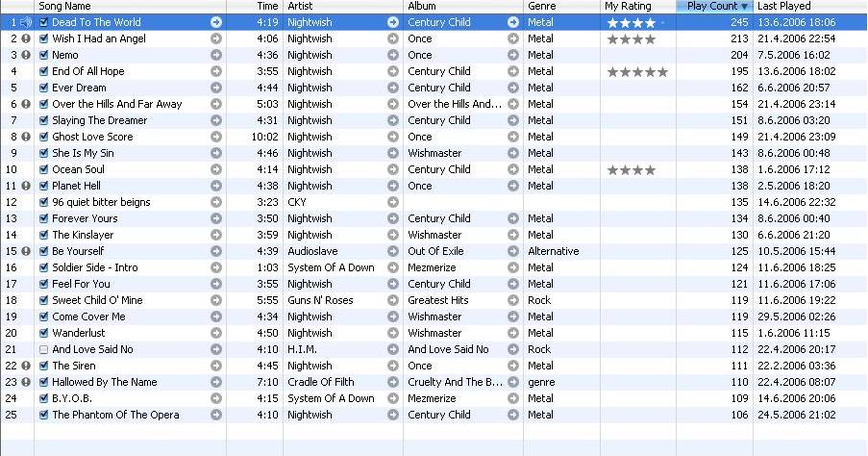The width and height of the screenshot is (868, 456).
Task: Toggle Play Count sort direction arrow
Action: (x=745, y=6)
